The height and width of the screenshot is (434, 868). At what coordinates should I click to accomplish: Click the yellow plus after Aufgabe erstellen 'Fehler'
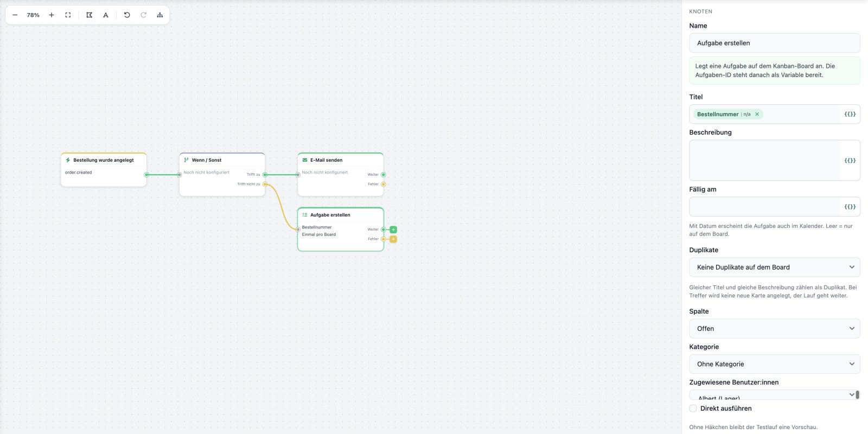click(393, 239)
